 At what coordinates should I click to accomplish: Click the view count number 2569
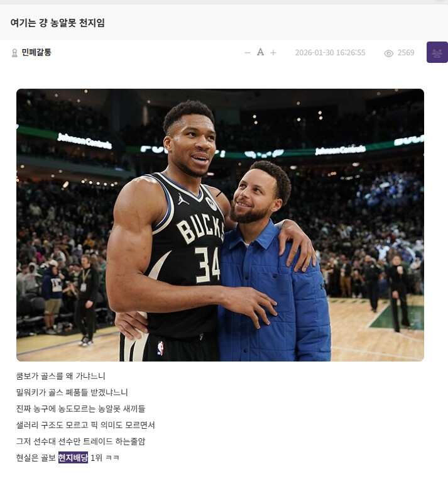click(406, 53)
